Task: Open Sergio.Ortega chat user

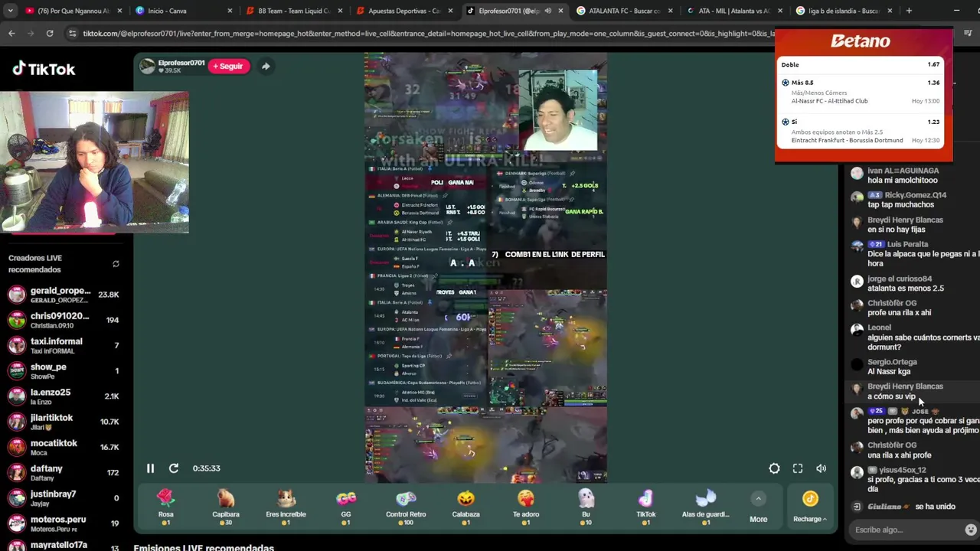Action: tap(892, 362)
